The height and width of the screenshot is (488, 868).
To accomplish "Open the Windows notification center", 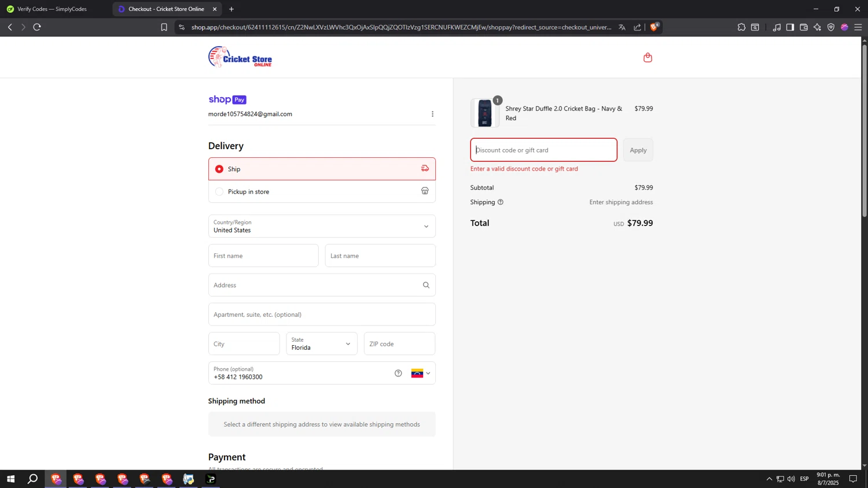I will point(853,479).
